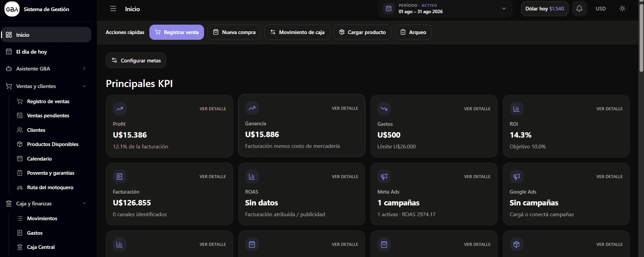Open Registro de ventas
This screenshot has width=644, height=257.
coord(48,102)
